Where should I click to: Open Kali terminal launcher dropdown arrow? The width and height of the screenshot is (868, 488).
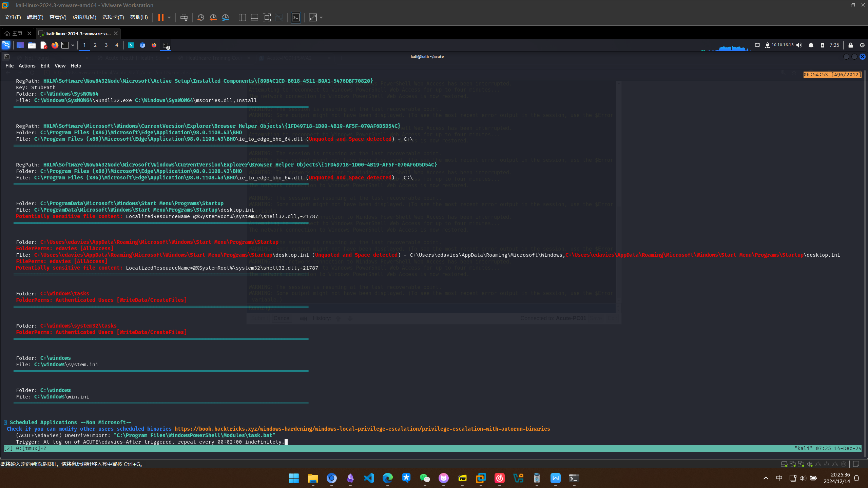point(73,45)
